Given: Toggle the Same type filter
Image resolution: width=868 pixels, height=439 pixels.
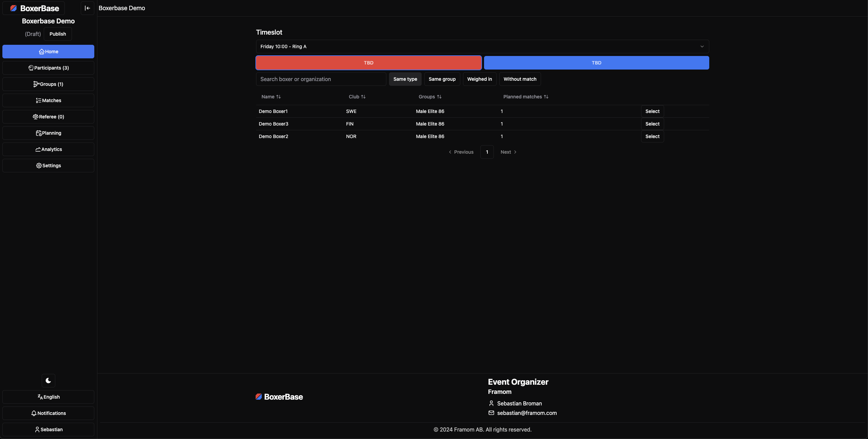Looking at the screenshot, I should [405, 79].
